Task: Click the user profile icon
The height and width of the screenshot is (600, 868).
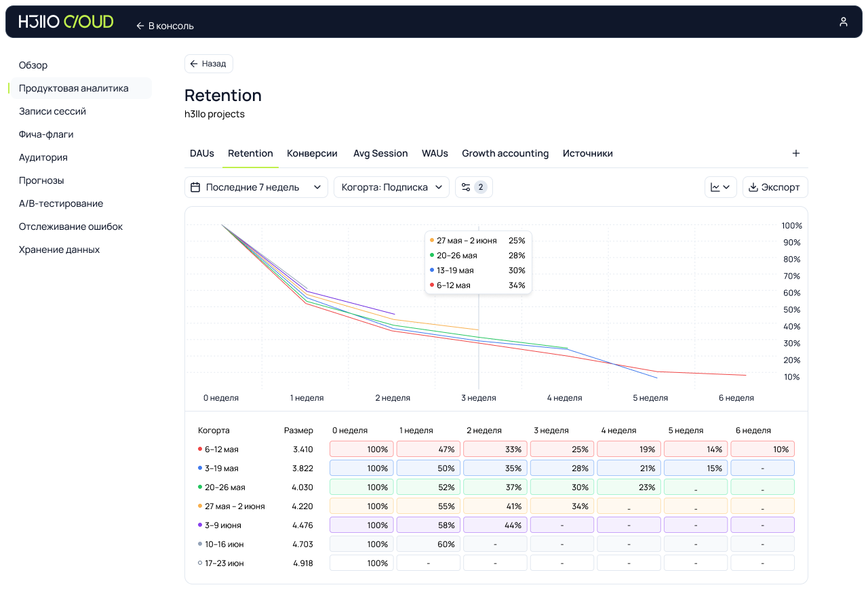Action: click(843, 22)
